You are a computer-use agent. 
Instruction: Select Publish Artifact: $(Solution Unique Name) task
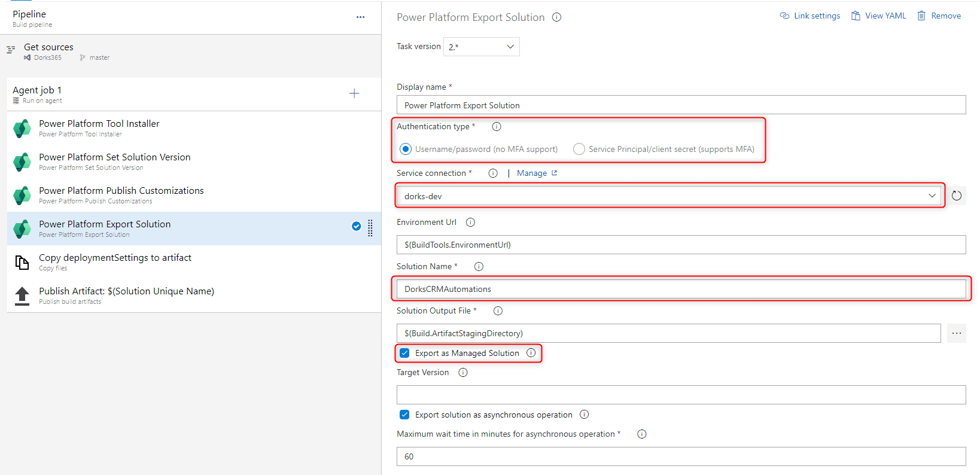[194, 296]
